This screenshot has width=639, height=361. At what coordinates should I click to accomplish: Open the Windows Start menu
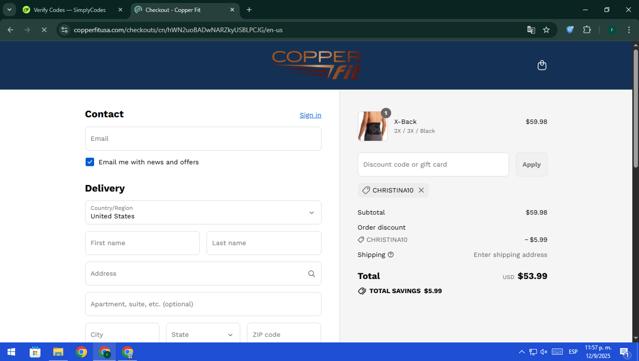click(x=11, y=352)
